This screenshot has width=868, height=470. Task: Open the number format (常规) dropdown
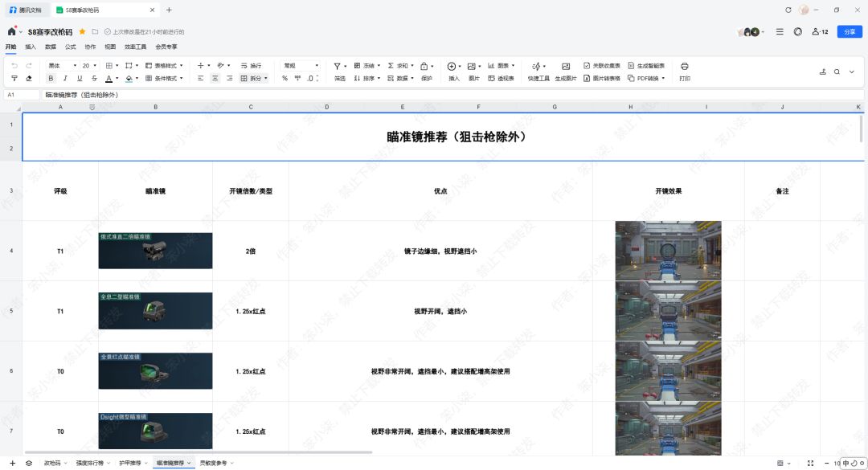click(300, 65)
